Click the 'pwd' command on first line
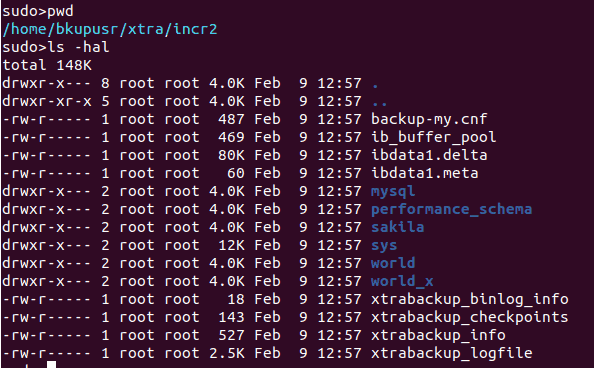 [60, 11]
